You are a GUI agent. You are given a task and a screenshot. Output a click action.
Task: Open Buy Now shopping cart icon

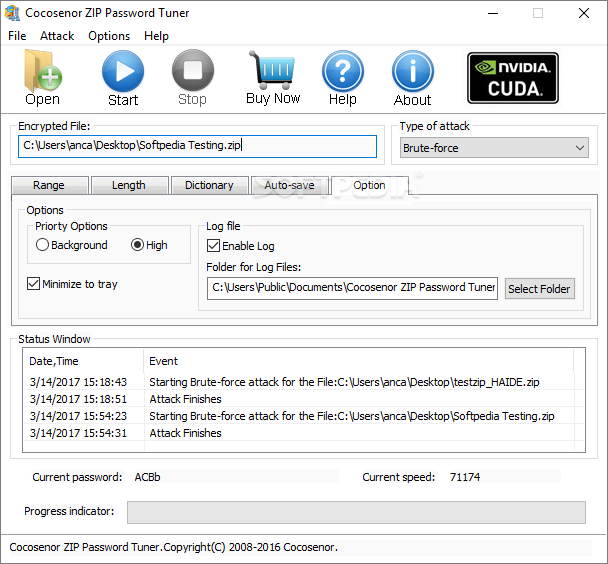tap(273, 70)
